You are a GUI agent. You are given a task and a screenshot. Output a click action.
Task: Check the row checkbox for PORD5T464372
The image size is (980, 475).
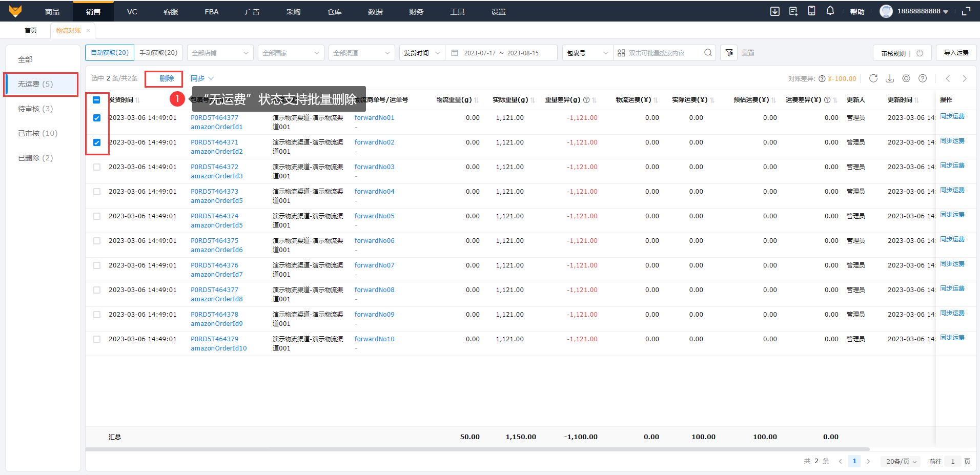97,167
